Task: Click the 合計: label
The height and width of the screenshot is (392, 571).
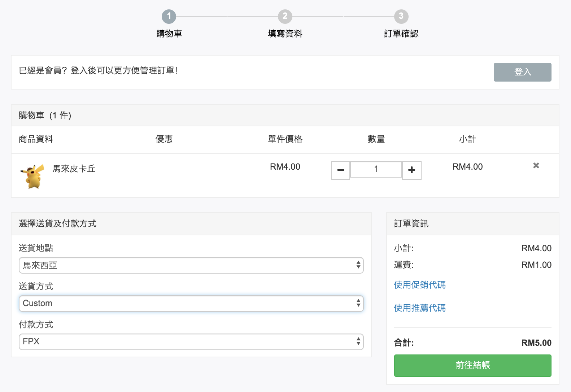Action: [x=404, y=343]
